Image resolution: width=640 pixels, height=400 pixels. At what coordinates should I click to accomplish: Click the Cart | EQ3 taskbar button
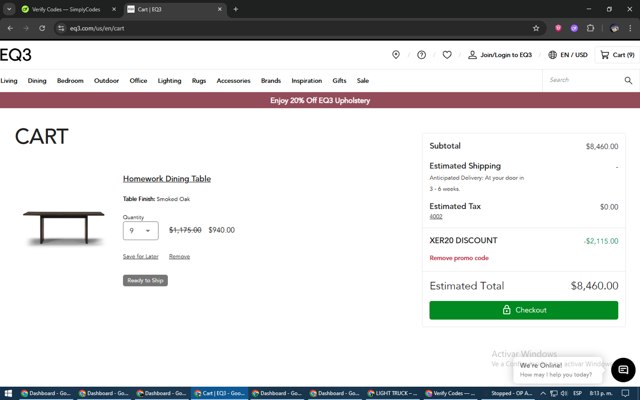[220, 393]
